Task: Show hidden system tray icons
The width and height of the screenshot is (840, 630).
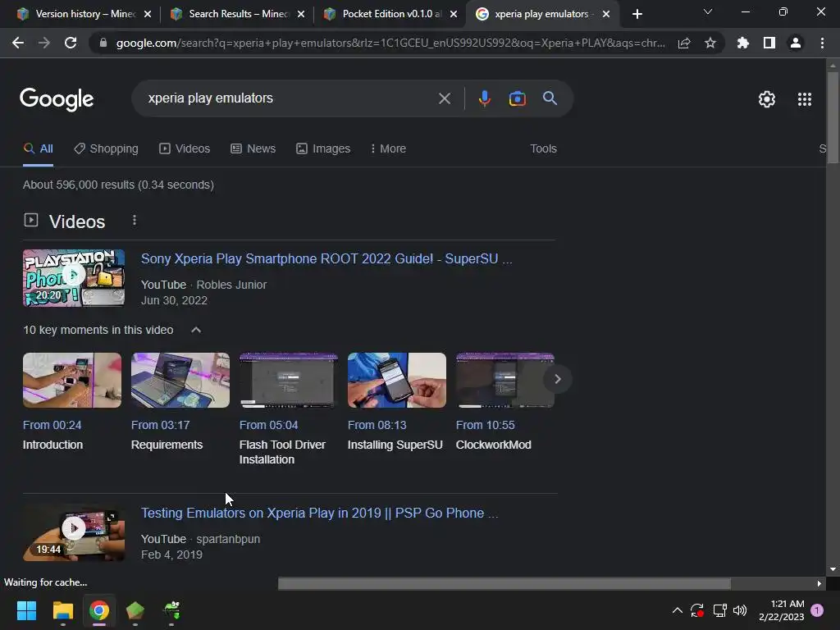Action: pos(677,610)
